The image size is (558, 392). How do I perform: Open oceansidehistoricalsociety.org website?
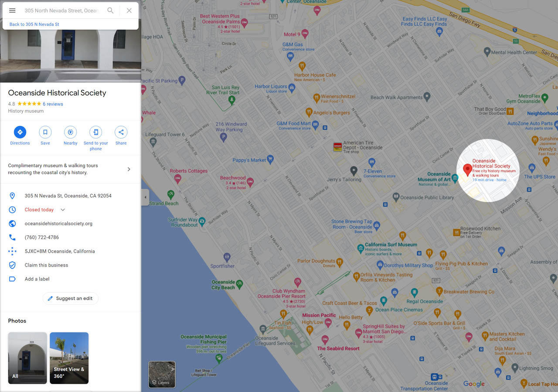tap(58, 223)
